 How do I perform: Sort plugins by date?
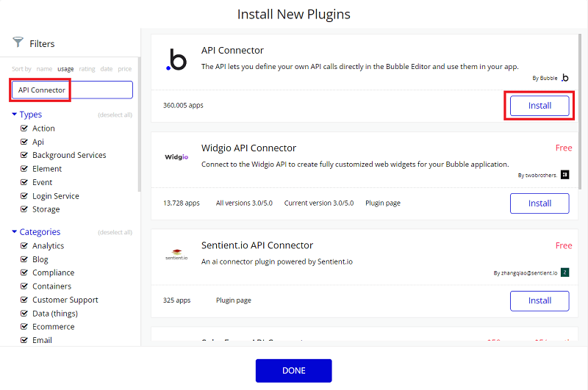click(x=107, y=68)
